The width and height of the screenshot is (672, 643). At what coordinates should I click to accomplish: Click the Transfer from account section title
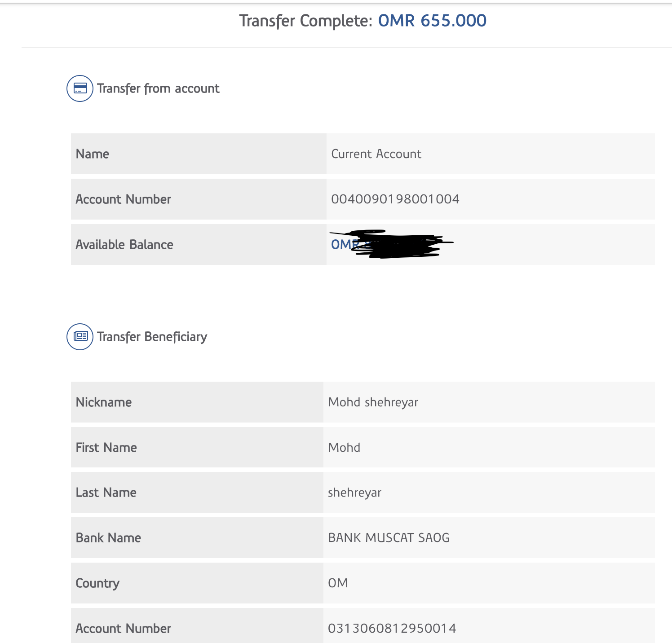tap(158, 88)
